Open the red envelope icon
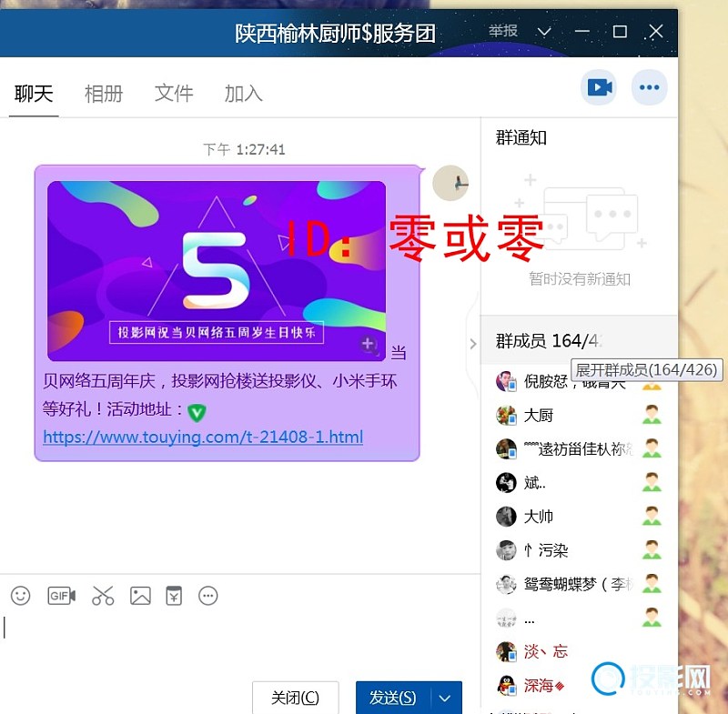The width and height of the screenshot is (728, 714). click(174, 596)
